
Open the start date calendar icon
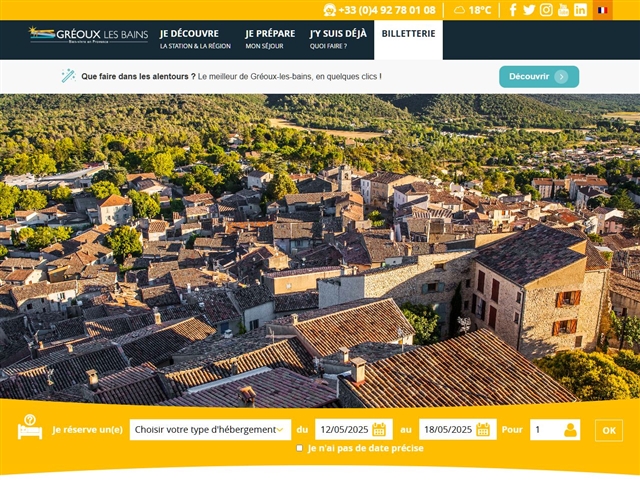coord(379,429)
